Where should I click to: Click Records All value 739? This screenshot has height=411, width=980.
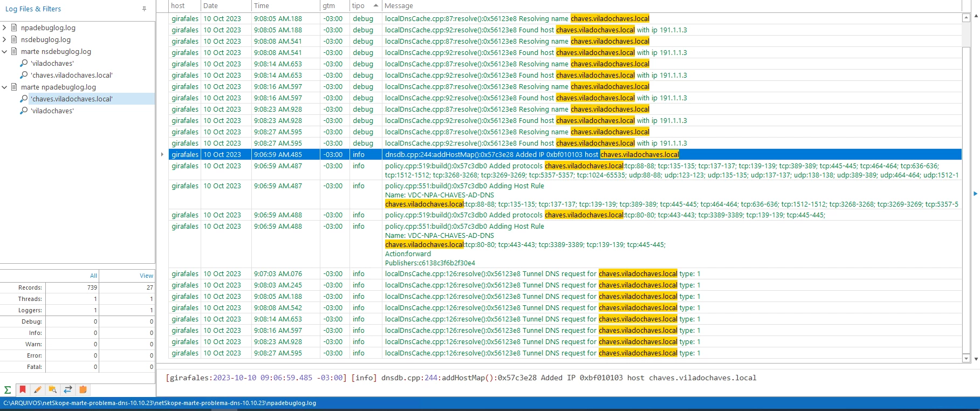[x=92, y=287]
